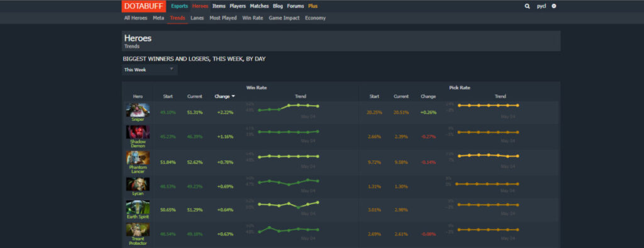Open the Heroes menu item

[200, 6]
